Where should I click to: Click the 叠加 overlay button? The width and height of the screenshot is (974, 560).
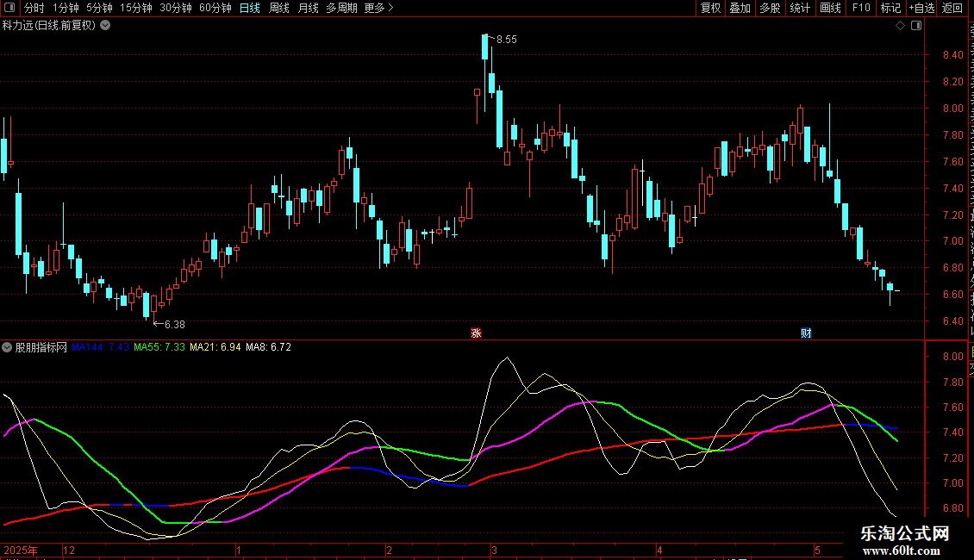pyautogui.click(x=740, y=8)
